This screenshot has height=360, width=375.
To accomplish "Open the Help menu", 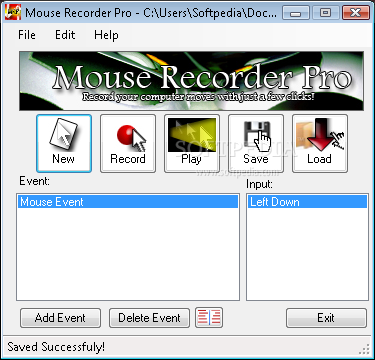I will (106, 35).
